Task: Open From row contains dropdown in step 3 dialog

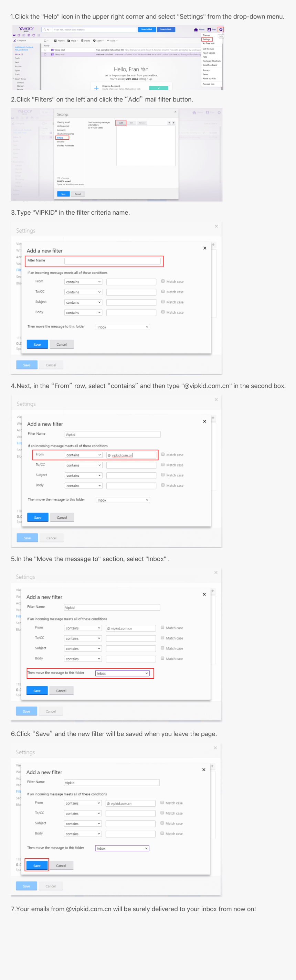Action: 83,282
